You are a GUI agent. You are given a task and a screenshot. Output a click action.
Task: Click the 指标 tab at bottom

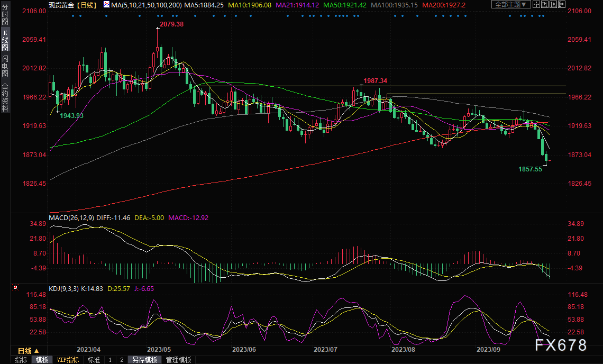[21, 360]
